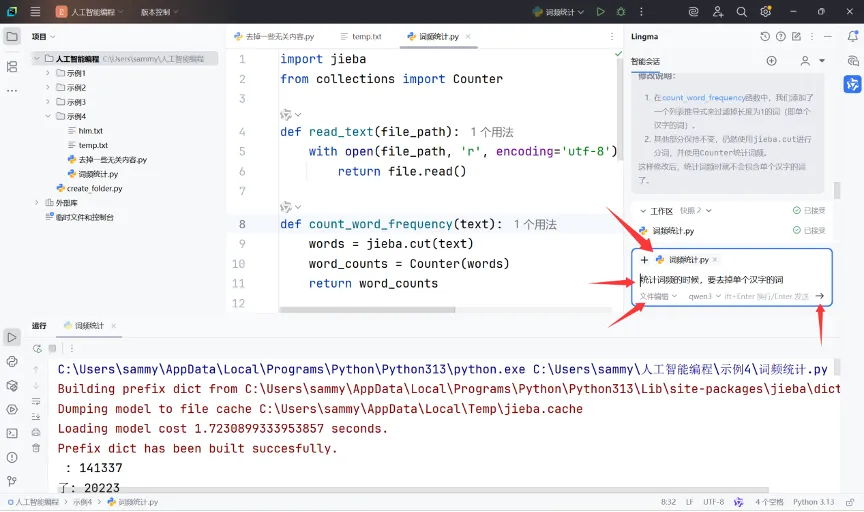Open Search Everywhere magnifier
864x512 pixels.
point(742,12)
